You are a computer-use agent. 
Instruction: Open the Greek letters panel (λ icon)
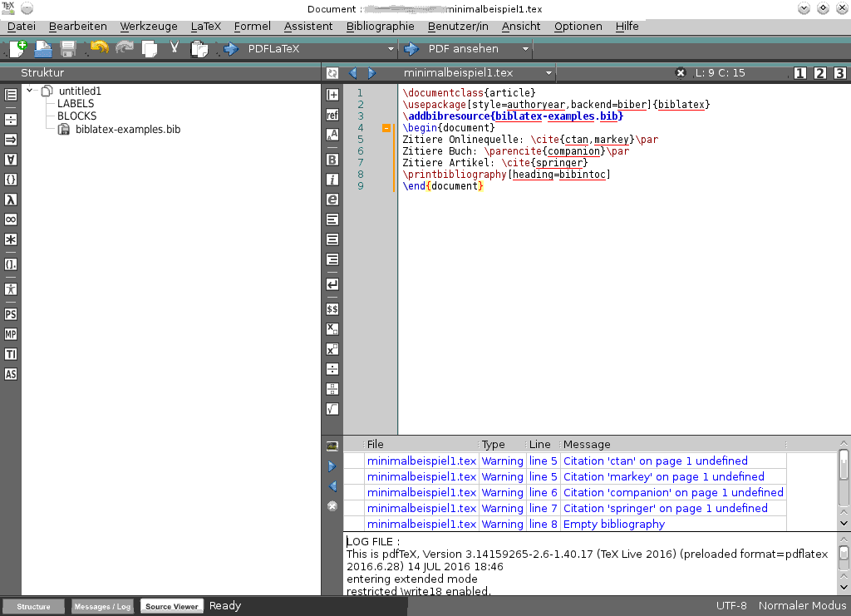pyautogui.click(x=11, y=200)
